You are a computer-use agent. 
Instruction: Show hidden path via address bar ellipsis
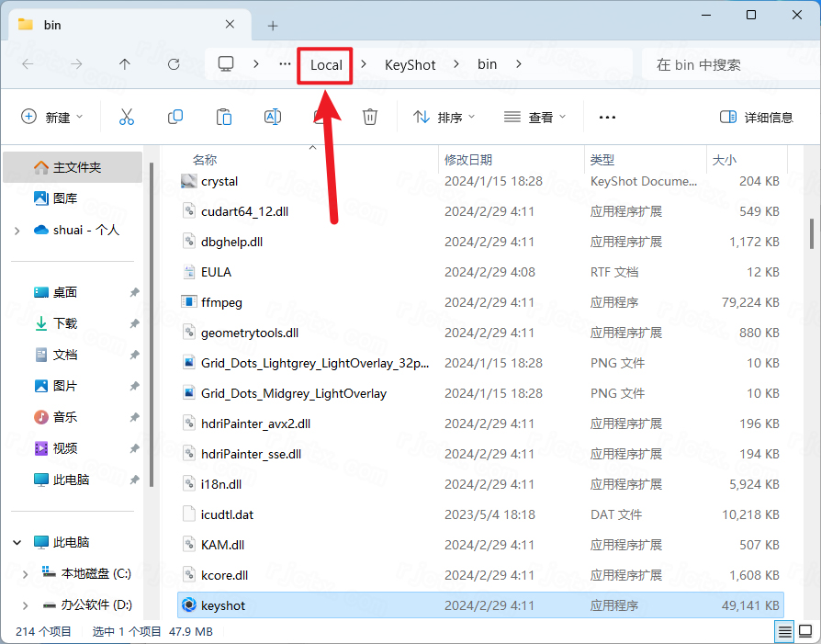[x=285, y=64]
